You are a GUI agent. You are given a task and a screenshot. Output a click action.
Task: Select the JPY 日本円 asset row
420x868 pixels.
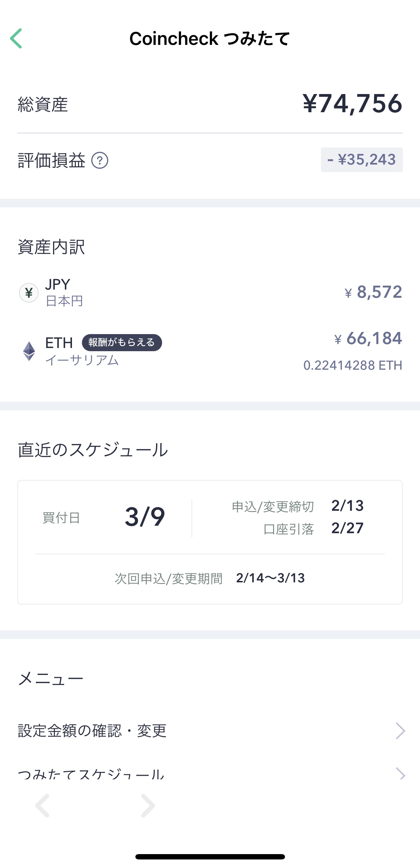pos(210,293)
